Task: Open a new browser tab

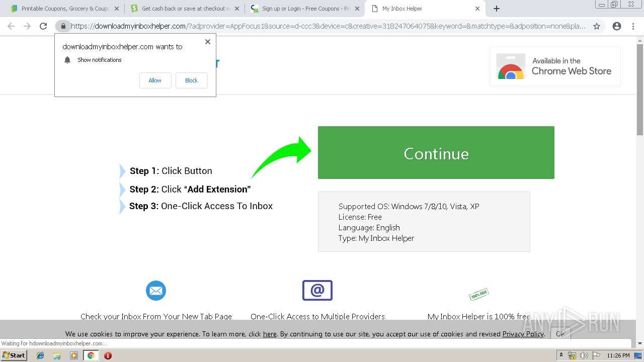Action: pyautogui.click(x=497, y=9)
